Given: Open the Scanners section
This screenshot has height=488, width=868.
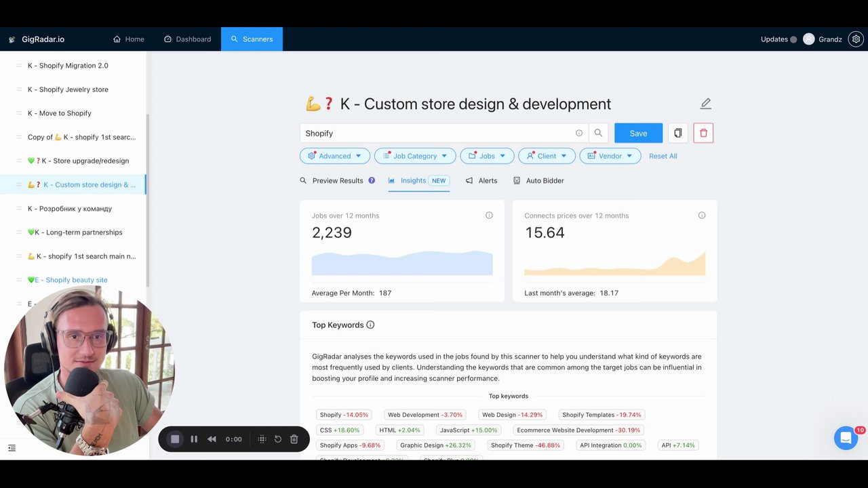Looking at the screenshot, I should pos(252,39).
